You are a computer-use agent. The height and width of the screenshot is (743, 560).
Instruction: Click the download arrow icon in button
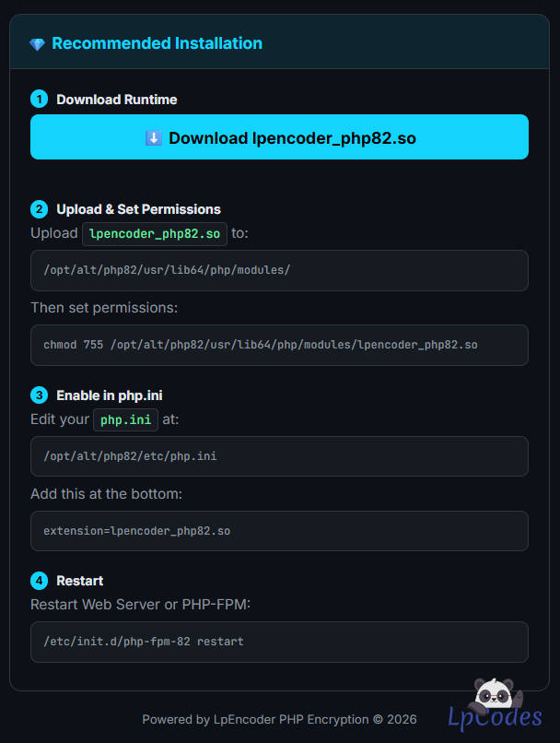[154, 138]
